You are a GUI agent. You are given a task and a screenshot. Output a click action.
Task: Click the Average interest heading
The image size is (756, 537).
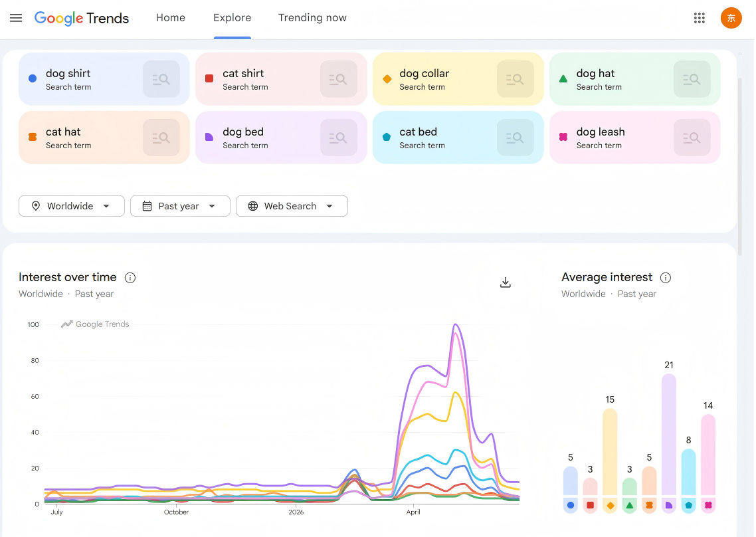607,277
